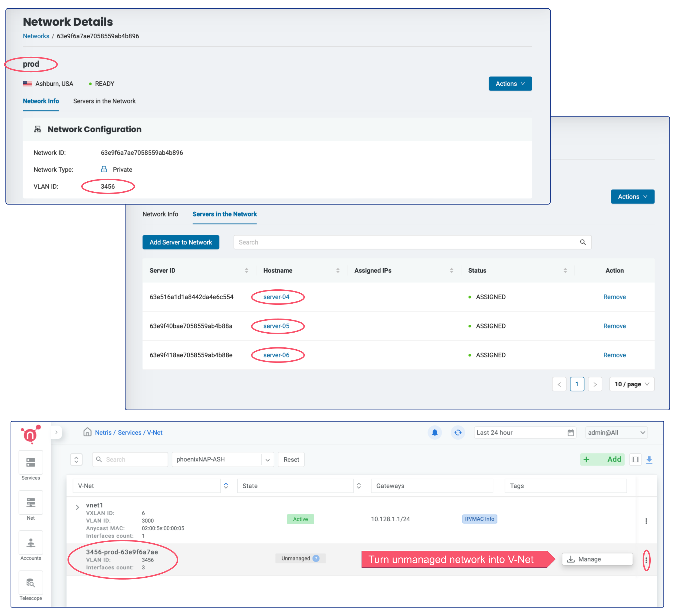Open the Accounts sidebar icon
This screenshot has height=616, width=675.
(x=31, y=543)
